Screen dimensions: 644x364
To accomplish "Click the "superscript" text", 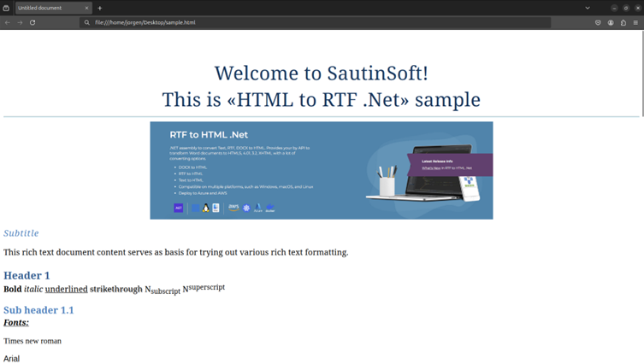I will [207, 287].
